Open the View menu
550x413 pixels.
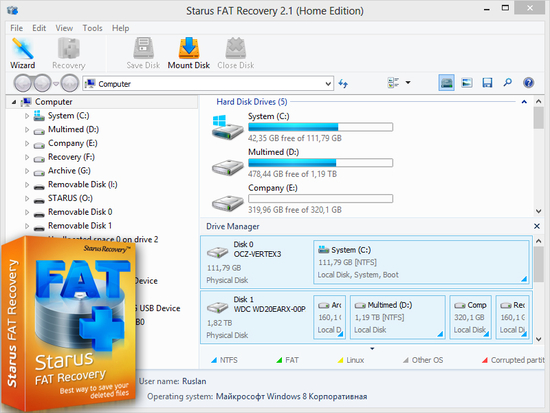click(x=64, y=28)
